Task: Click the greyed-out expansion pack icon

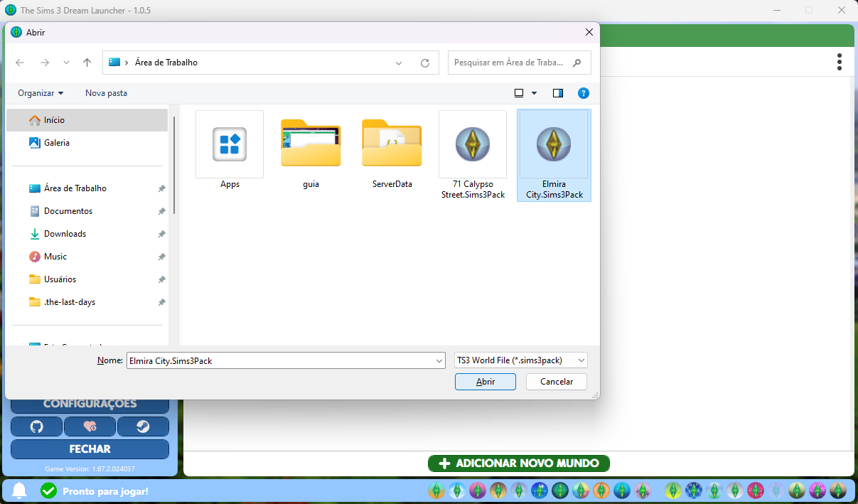Action: (776, 490)
